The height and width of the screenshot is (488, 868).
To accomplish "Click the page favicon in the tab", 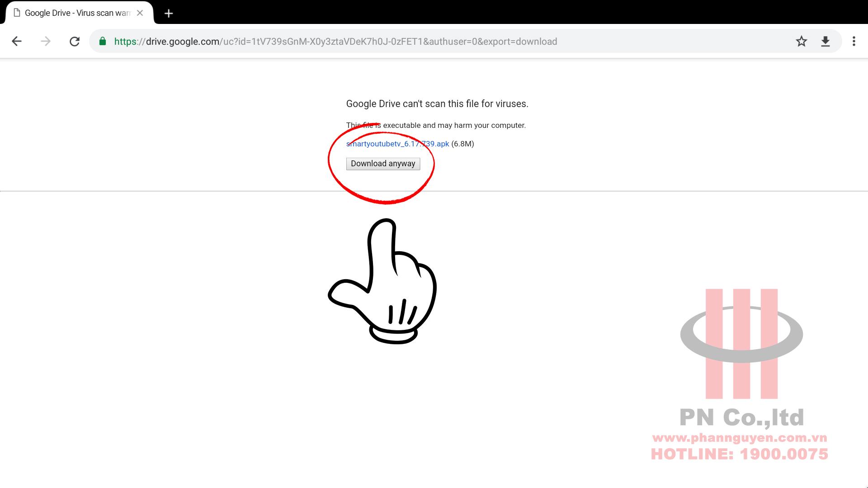I will (x=17, y=13).
